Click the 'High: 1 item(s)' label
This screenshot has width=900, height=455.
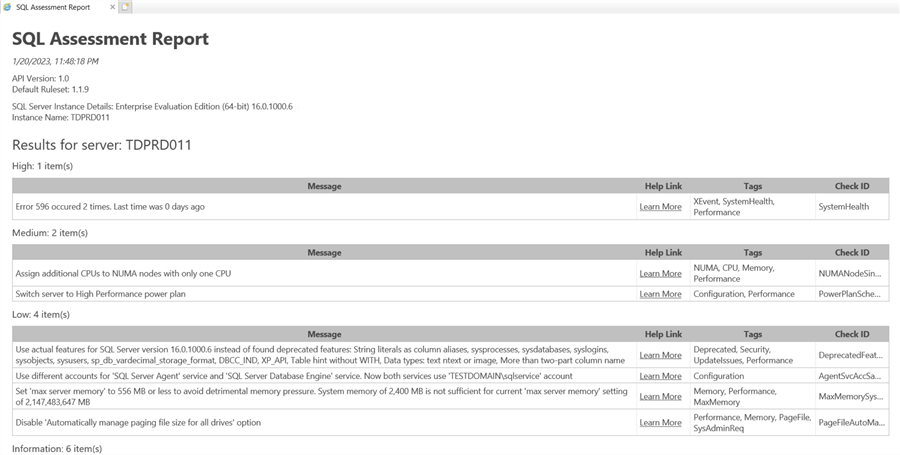click(42, 166)
